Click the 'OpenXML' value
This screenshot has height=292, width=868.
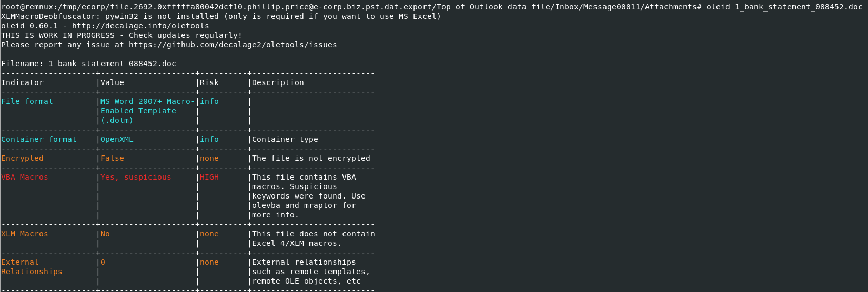(117, 139)
